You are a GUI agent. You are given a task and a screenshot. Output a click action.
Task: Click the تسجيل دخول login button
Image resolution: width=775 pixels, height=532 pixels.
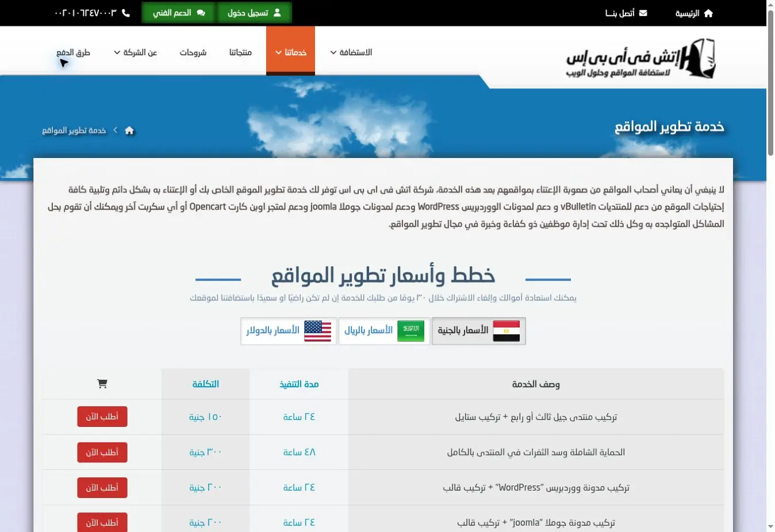coord(254,13)
